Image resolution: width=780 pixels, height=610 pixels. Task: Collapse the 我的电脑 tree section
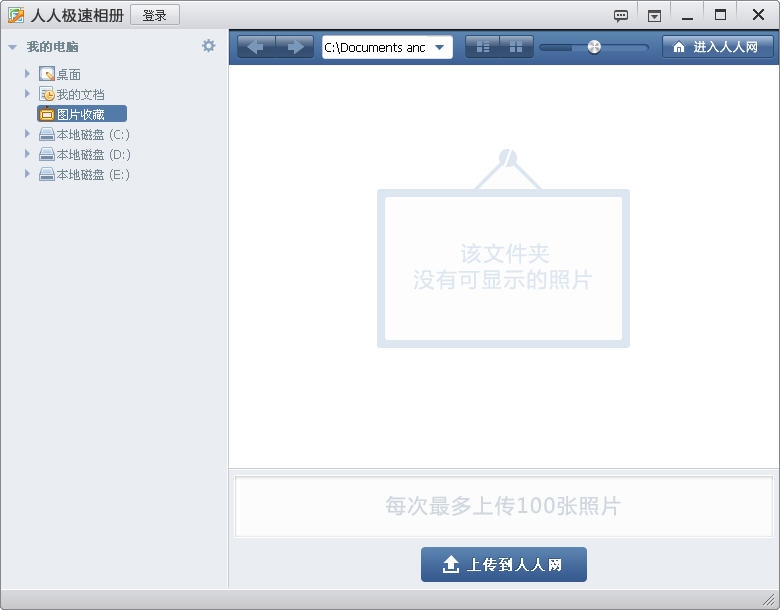point(13,47)
